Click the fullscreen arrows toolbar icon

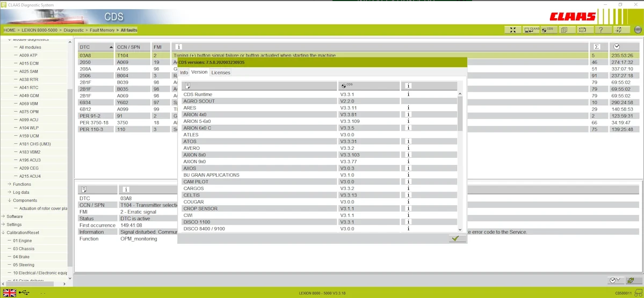coord(513,30)
